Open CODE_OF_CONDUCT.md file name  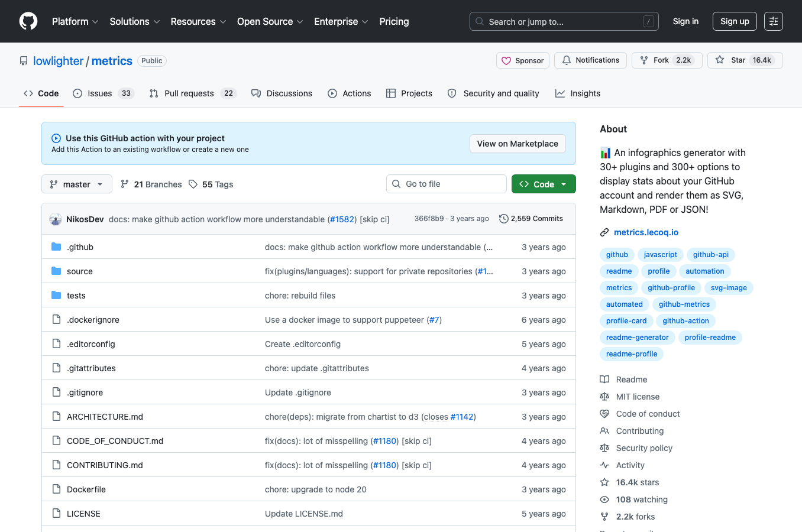pyautogui.click(x=115, y=441)
